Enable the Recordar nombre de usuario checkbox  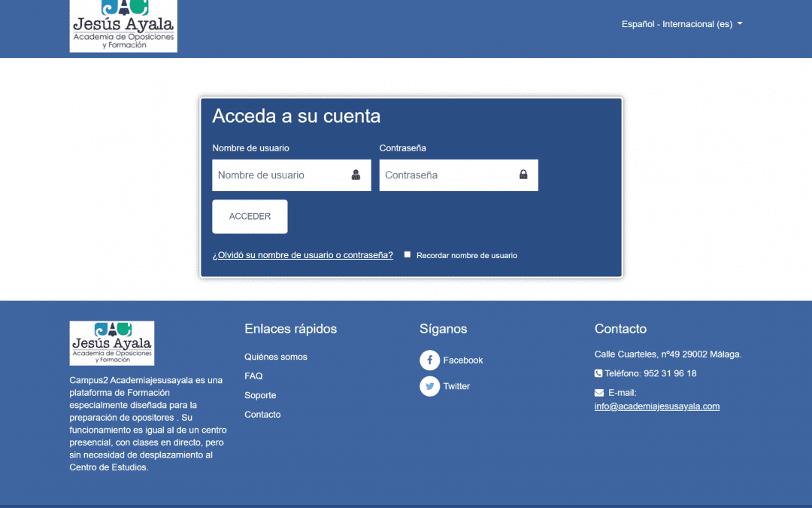407,254
